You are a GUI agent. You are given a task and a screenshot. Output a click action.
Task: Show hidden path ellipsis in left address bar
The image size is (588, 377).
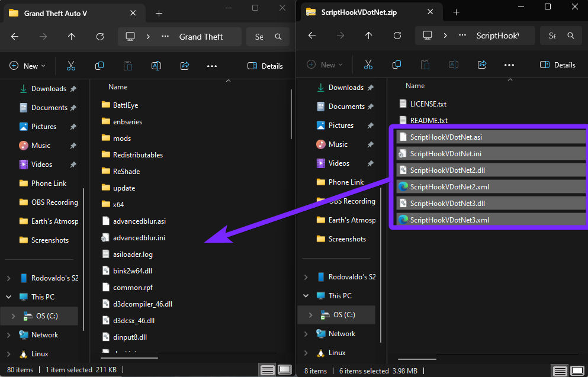165,36
